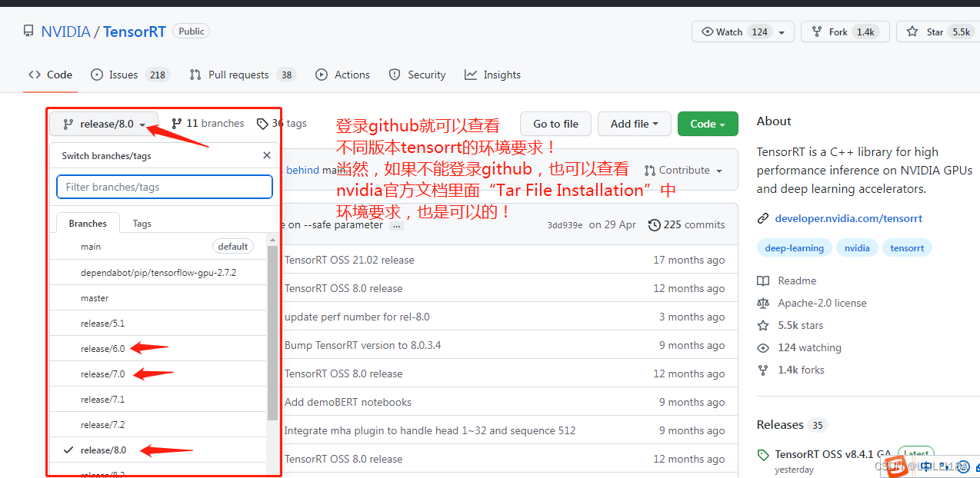Switch to the Issues tab

[122, 75]
